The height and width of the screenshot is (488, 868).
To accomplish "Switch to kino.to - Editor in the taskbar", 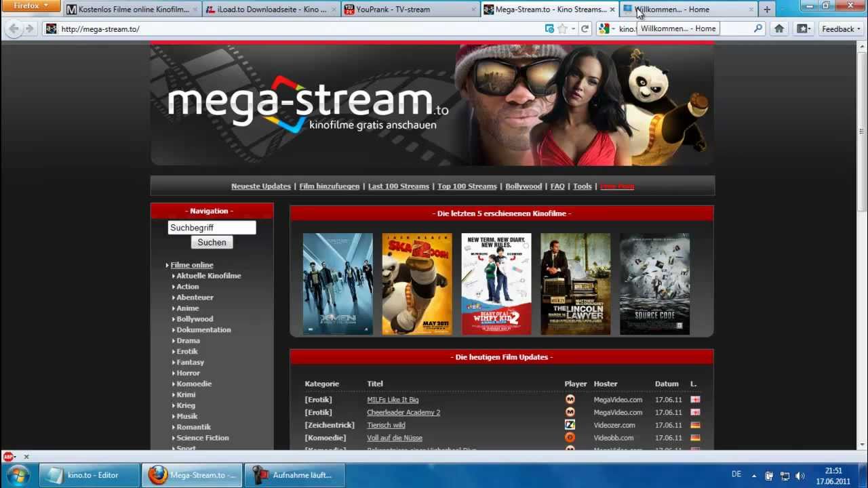I will 90,475.
